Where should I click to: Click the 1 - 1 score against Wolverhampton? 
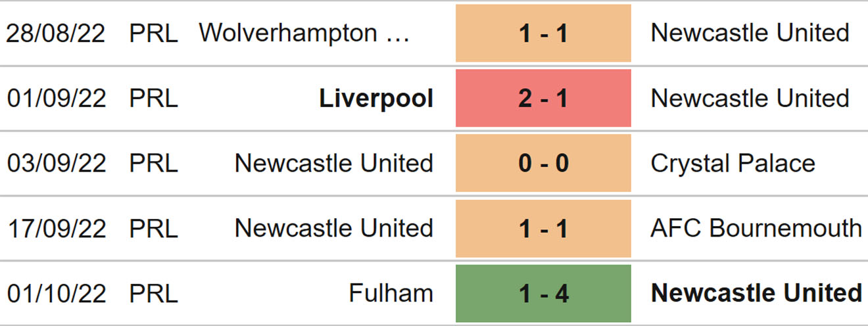(543, 33)
